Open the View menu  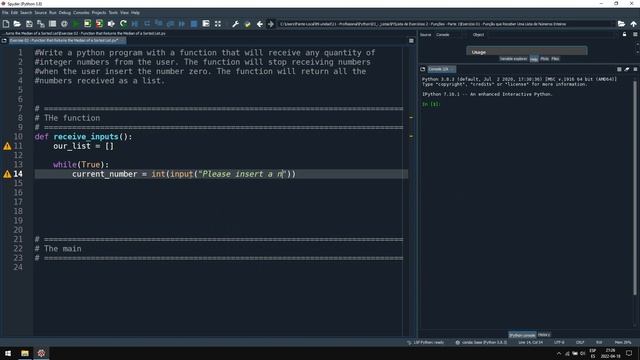[124, 13]
